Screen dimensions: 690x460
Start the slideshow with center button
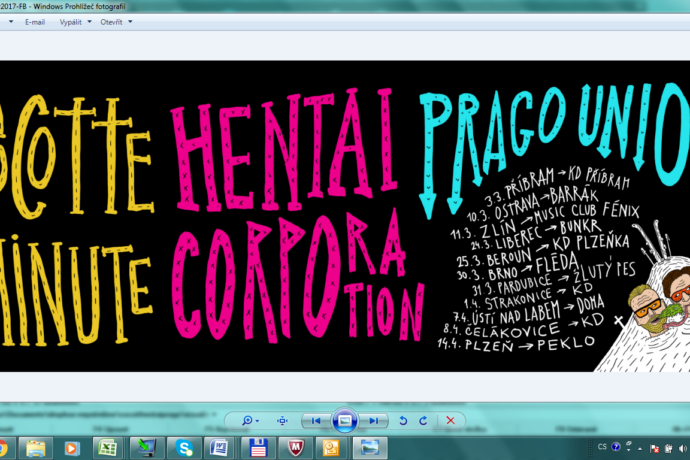345,421
